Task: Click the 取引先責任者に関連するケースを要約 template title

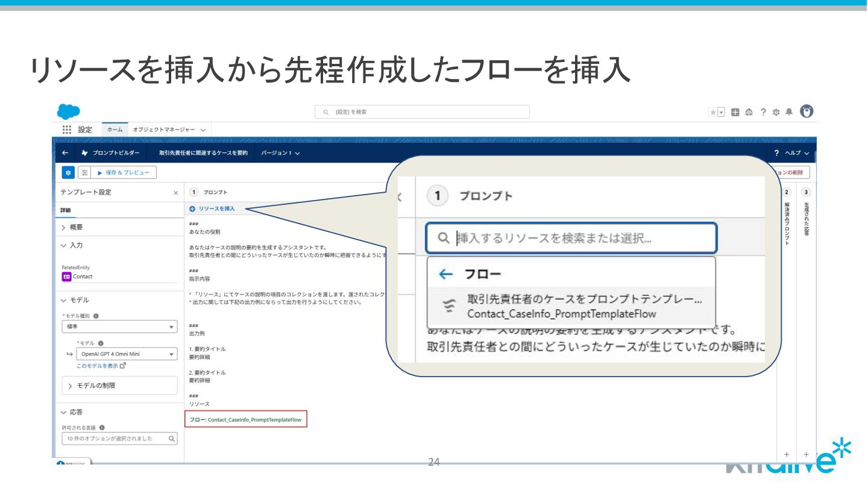Action: coord(203,153)
